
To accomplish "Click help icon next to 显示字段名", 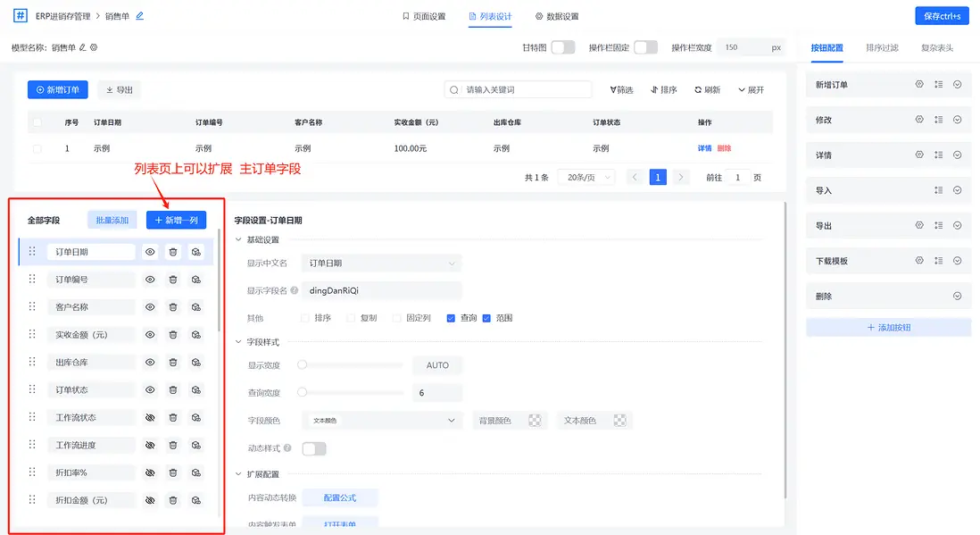I will [295, 290].
